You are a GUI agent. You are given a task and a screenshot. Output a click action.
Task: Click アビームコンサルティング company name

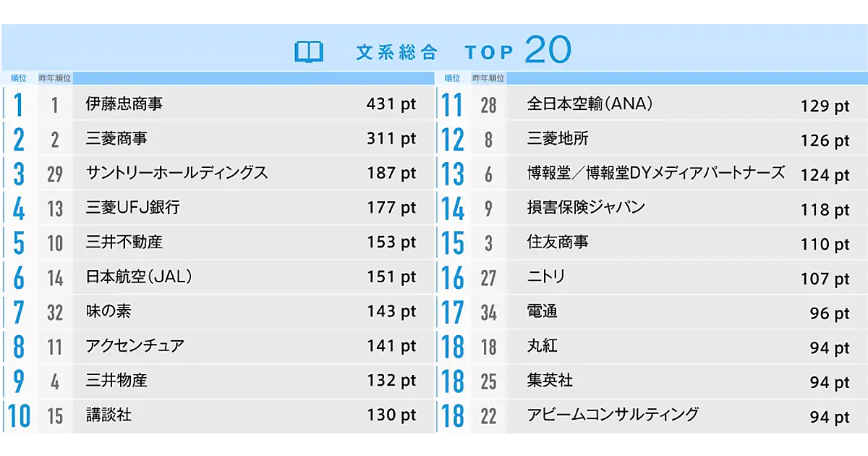pos(613,415)
